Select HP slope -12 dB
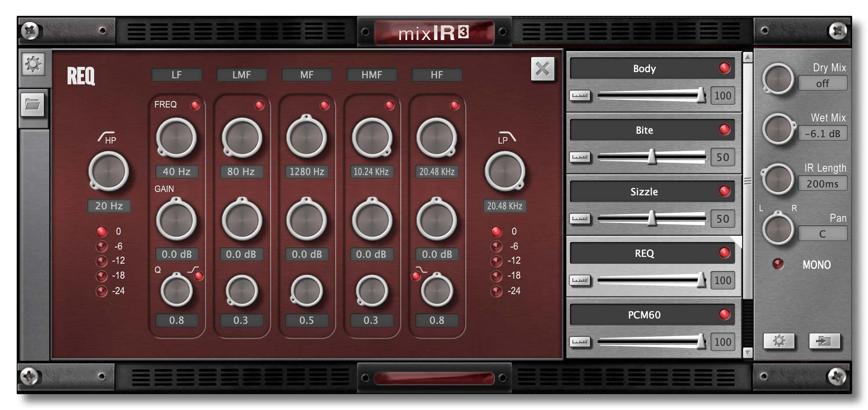Screen dimensions: 868x410 (102, 261)
